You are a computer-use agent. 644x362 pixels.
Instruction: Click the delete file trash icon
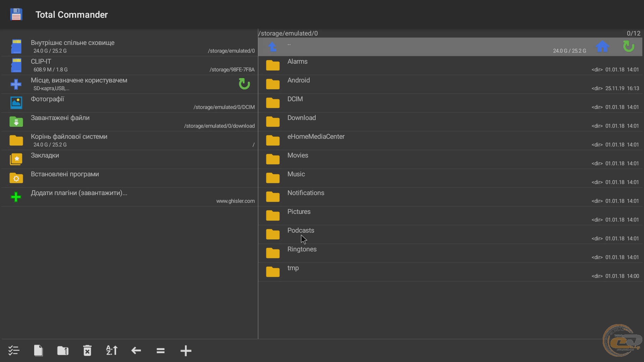[87, 351]
